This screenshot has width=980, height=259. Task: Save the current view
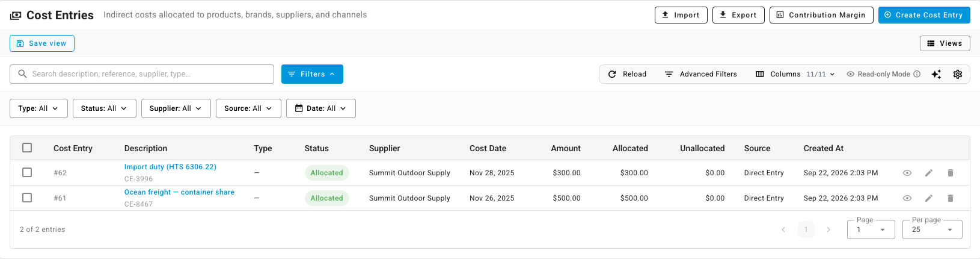(42, 43)
